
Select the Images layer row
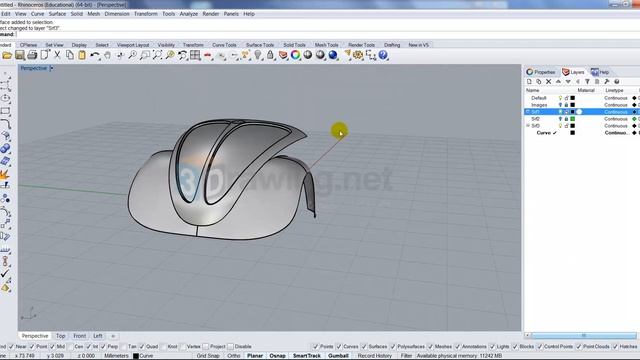[x=582, y=105]
